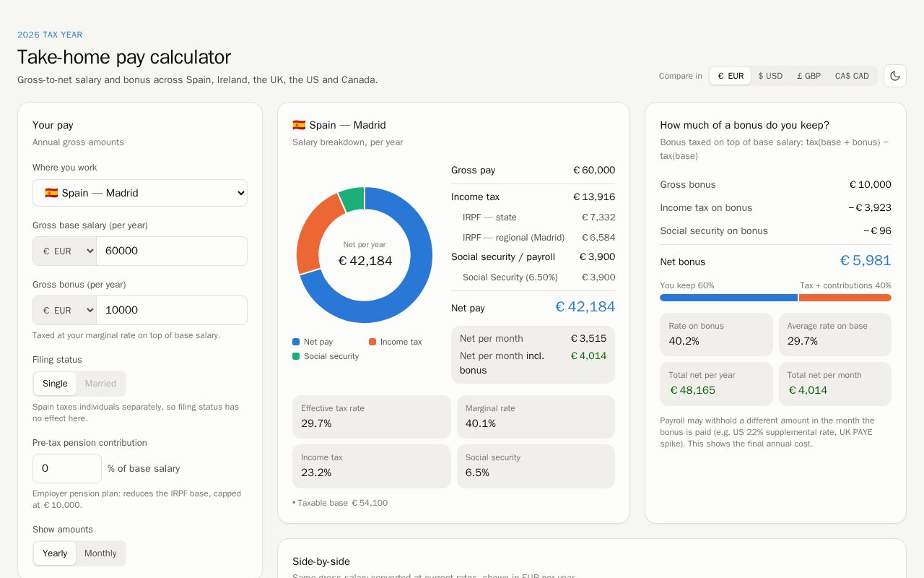Click the Average rate on base tile

pos(835,335)
